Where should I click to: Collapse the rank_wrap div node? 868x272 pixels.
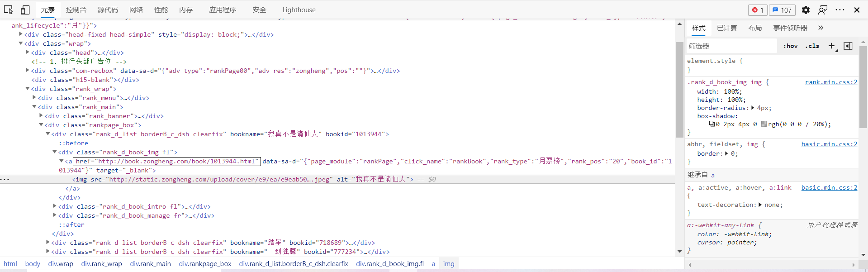(x=27, y=88)
